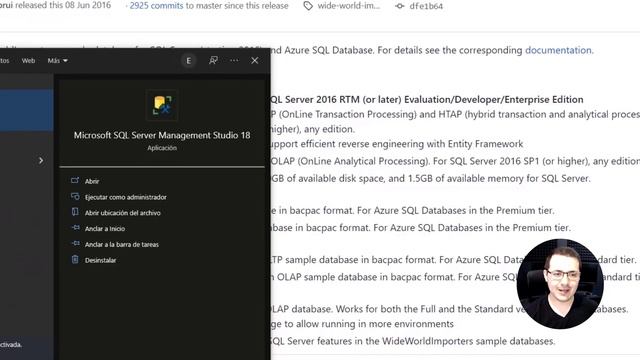Image resolution: width=640 pixels, height=360 pixels.
Task: Switch to the Web search tab
Action: [29, 60]
